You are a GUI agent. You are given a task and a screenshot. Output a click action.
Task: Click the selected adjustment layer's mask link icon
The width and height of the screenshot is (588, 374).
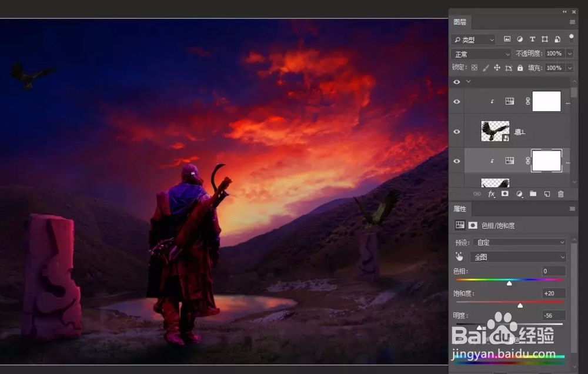pos(527,161)
